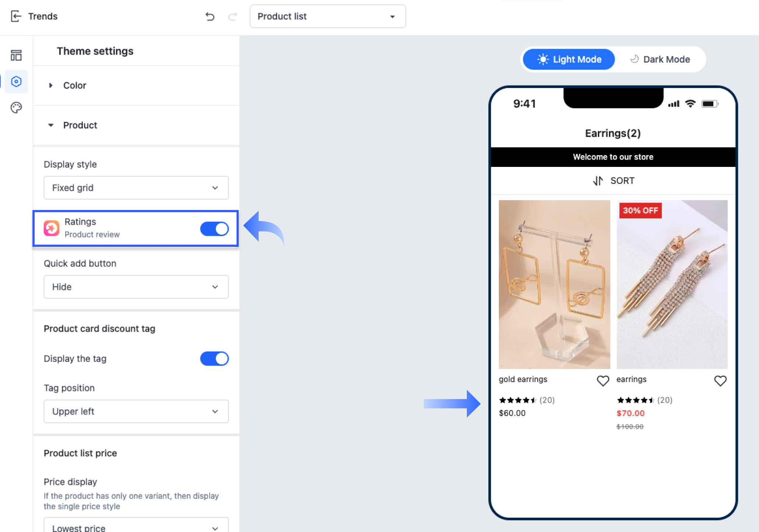Click the heart icon next to earrings

[720, 381]
